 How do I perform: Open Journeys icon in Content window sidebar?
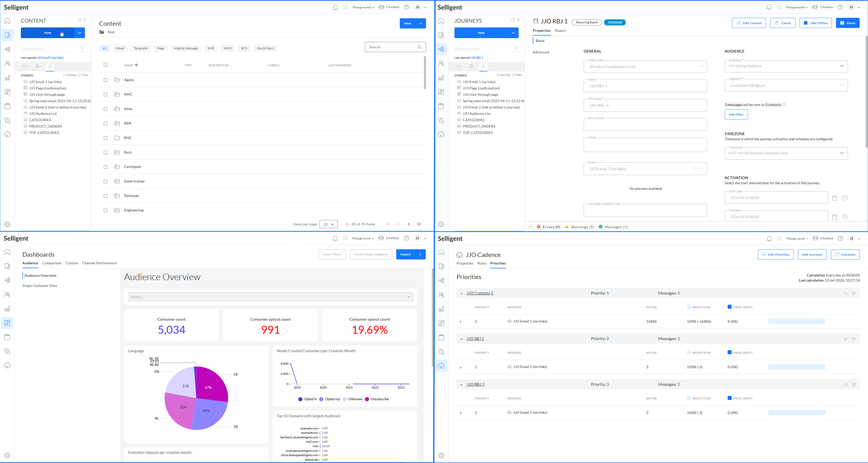[7, 49]
